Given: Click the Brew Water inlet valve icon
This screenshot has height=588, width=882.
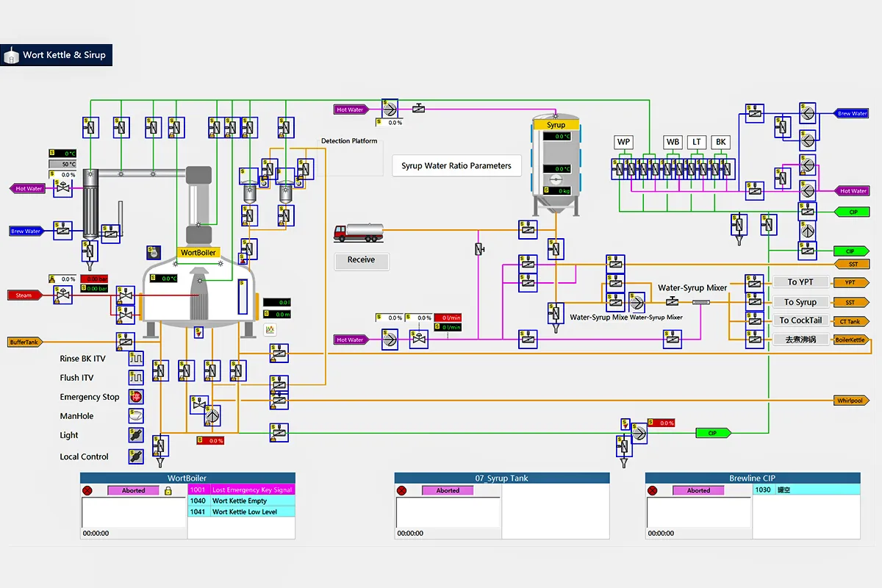Looking at the screenshot, I should point(63,230).
